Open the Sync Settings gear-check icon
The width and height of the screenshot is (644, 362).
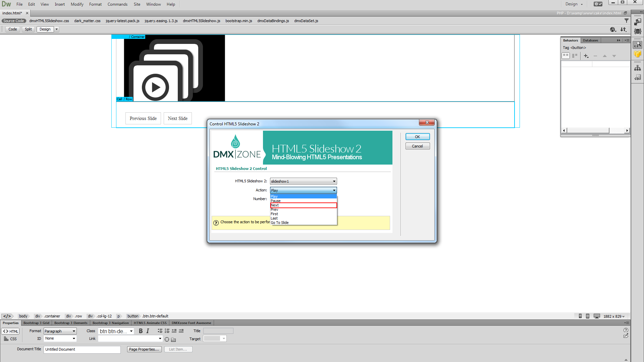598,4
